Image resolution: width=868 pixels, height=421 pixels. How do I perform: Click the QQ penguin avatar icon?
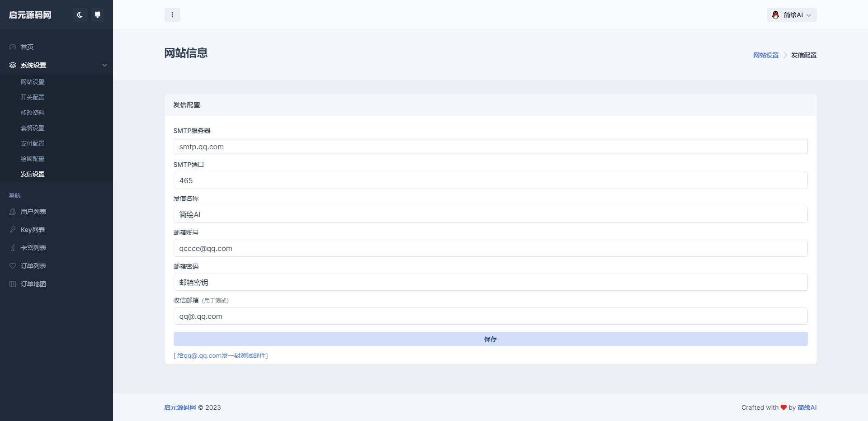tap(775, 15)
